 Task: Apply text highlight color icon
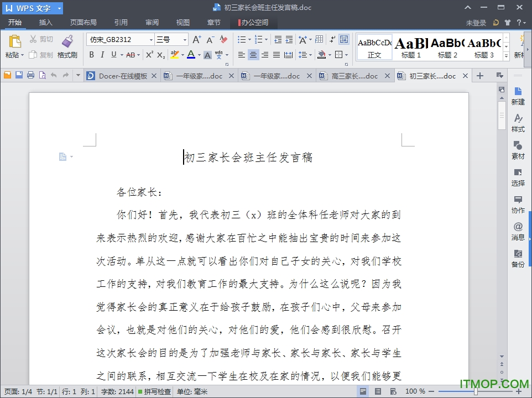176,54
